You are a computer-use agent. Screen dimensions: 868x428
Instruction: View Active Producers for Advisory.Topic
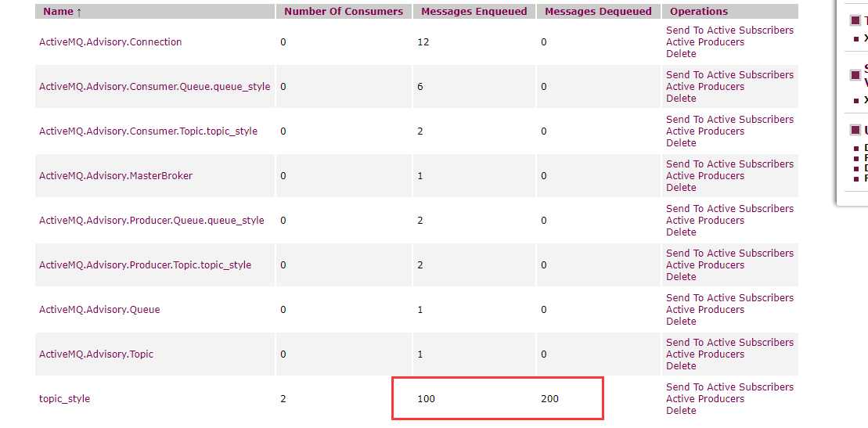(x=704, y=354)
